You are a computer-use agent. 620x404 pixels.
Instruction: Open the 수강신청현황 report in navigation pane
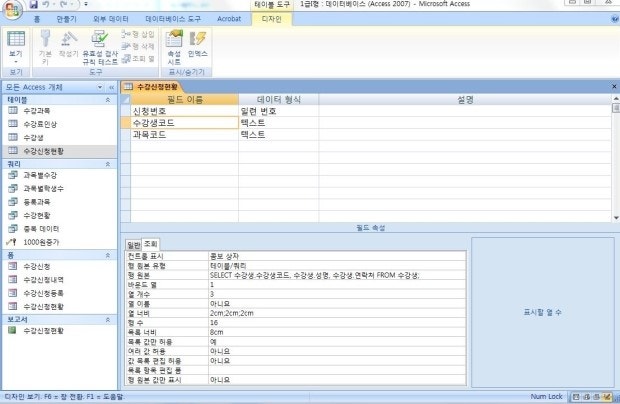(43, 330)
